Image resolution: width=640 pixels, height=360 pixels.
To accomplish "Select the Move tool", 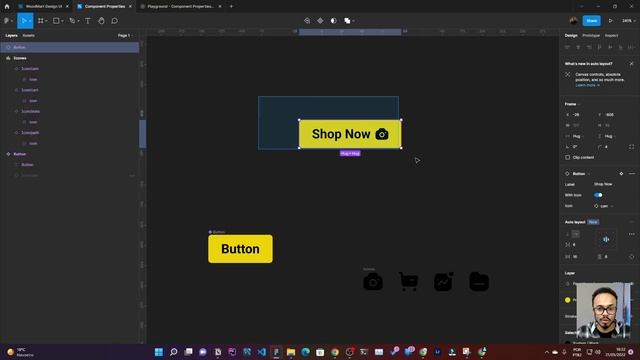I will [x=24, y=21].
